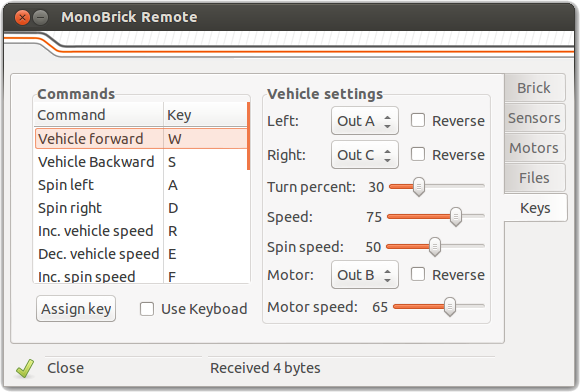Click the Close status label
Screen dimensions: 580x392
coord(65,368)
